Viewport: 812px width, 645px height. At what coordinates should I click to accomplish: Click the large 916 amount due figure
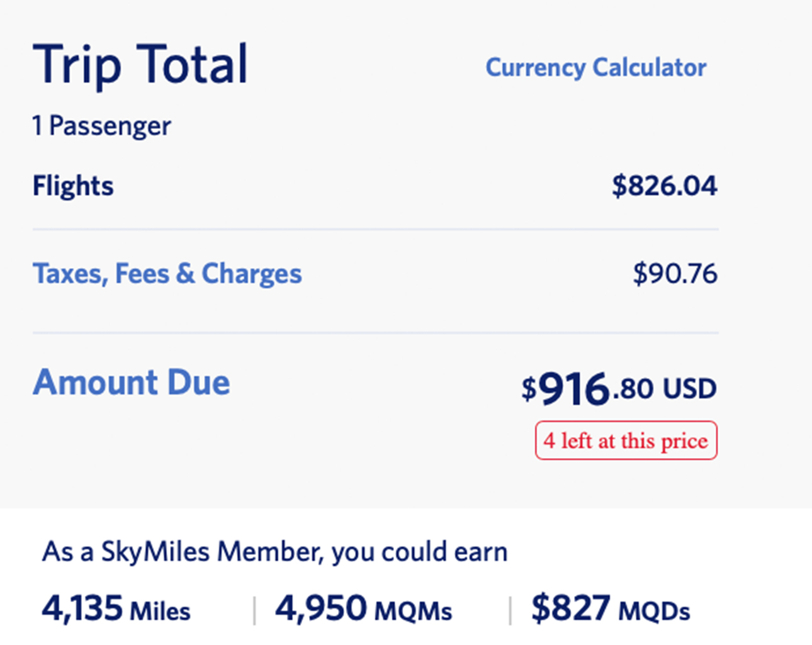coord(574,390)
